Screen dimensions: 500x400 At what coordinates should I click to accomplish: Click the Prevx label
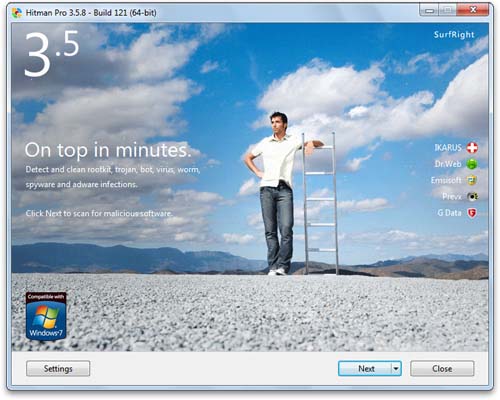(x=452, y=197)
